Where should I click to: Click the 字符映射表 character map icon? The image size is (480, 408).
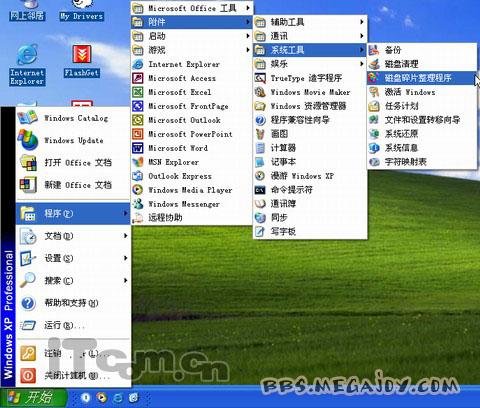click(x=374, y=162)
